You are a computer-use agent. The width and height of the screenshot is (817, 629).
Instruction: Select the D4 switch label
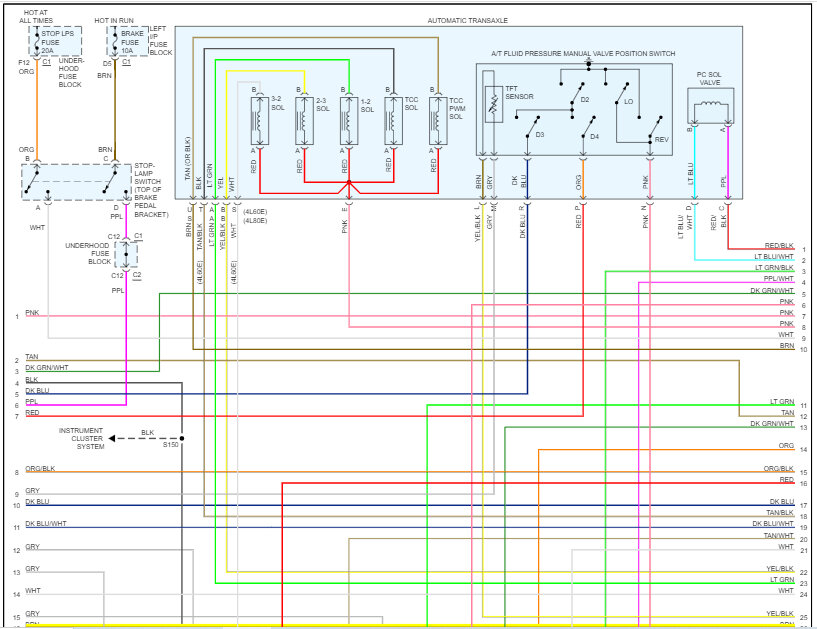(x=595, y=137)
